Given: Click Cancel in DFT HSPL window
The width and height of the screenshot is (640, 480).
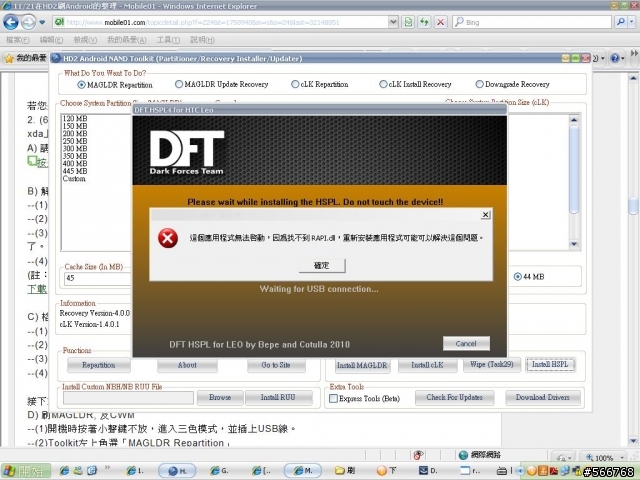Looking at the screenshot, I should 466,344.
